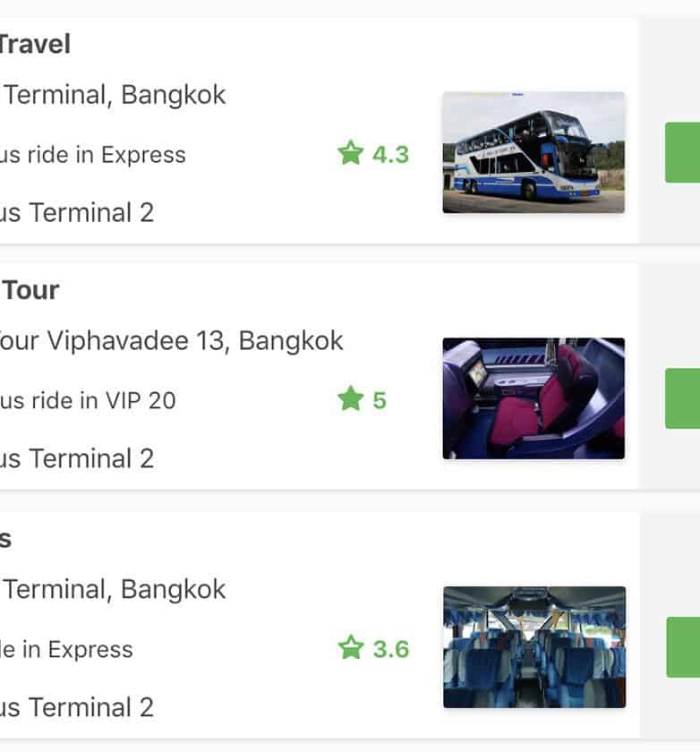Screen dimensions: 700x752
Task: Click the green star beside the 5 rating
Action: [350, 399]
